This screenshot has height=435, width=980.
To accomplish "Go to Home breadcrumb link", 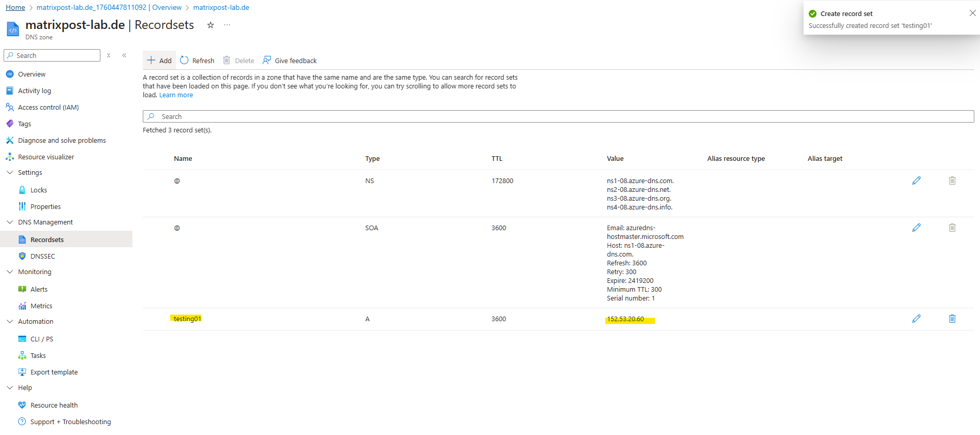I will point(16,7).
